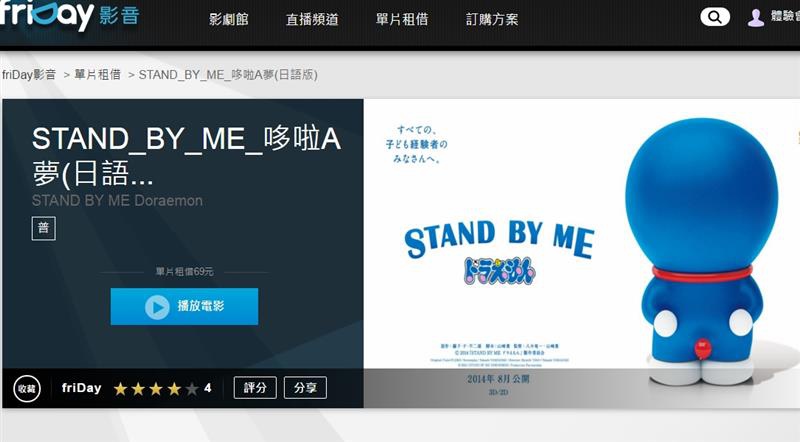The height and width of the screenshot is (442, 800).
Task: Click the 收藏 circle icon
Action: 27,389
